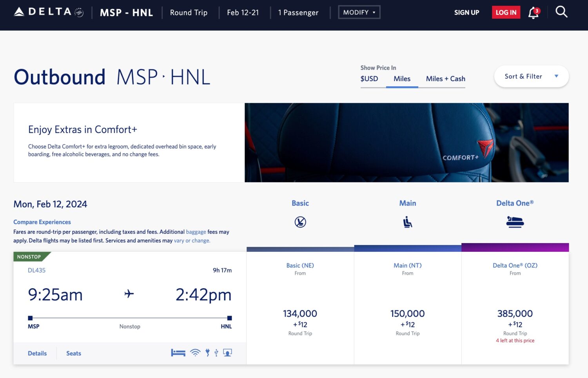Image resolution: width=588 pixels, height=378 pixels.
Task: Open the MODIFY dropdown
Action: 359,12
